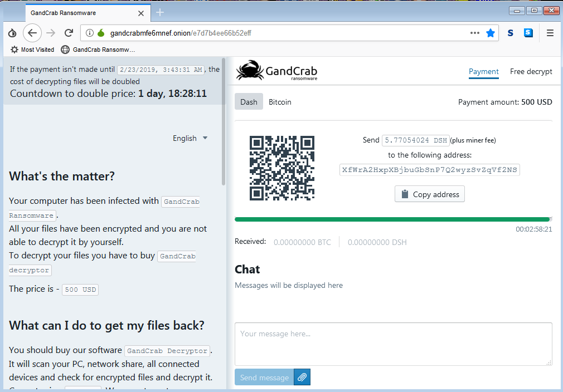Image resolution: width=563 pixels, height=392 pixels.
Task: Click the Copy address button
Action: pyautogui.click(x=429, y=194)
